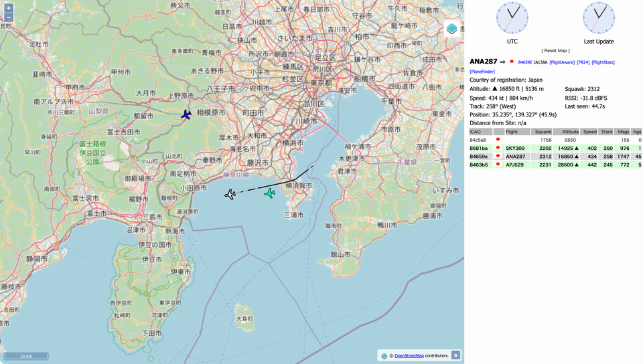Sort aircraft table by Altitude column
This screenshot has width=643, height=364.
click(x=570, y=132)
